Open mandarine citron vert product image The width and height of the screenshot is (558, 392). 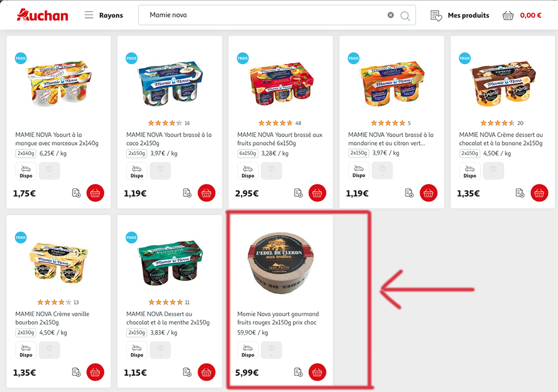(392, 84)
